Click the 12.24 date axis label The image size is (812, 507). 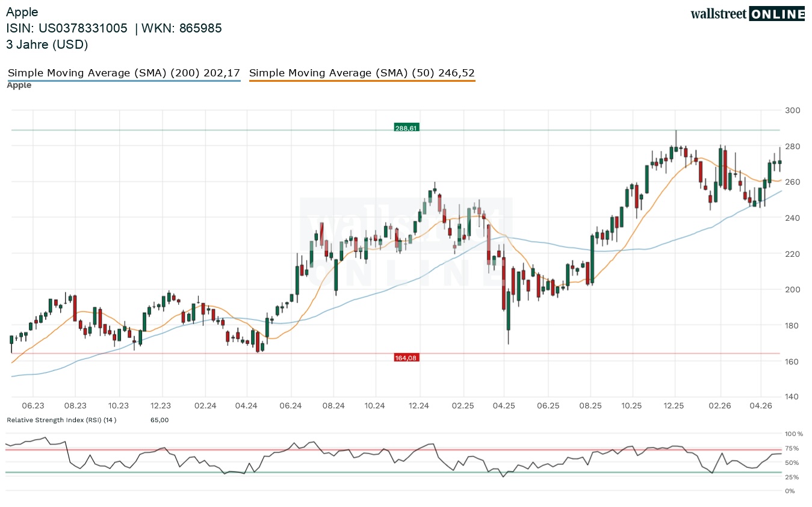point(418,406)
